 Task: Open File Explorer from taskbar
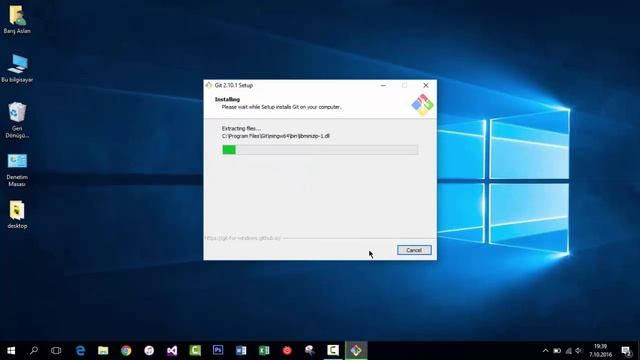click(x=103, y=351)
